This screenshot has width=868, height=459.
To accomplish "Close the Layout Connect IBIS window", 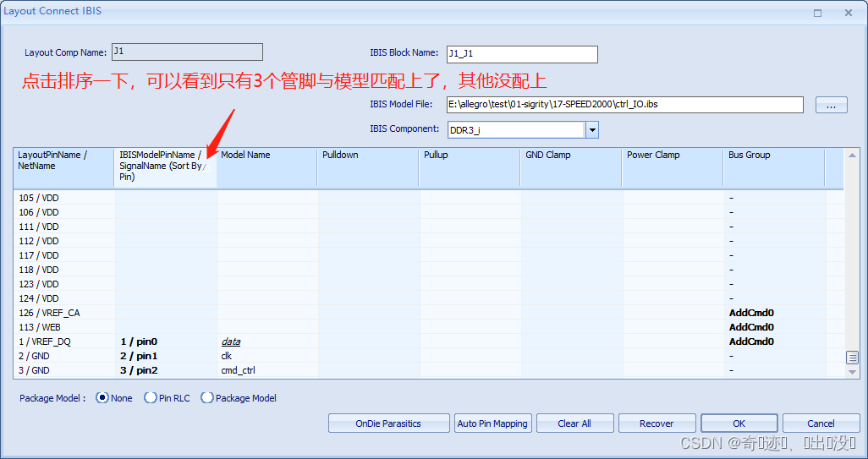I will (x=848, y=13).
